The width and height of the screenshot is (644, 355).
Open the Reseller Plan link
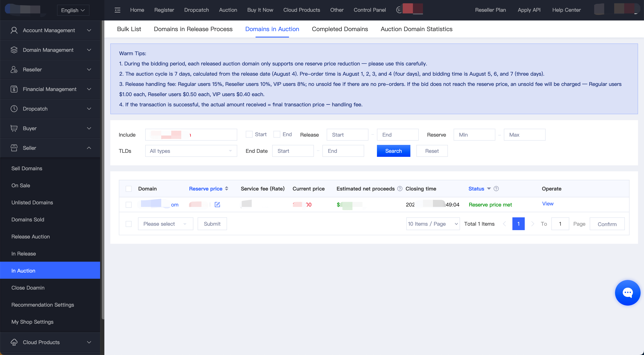click(490, 10)
